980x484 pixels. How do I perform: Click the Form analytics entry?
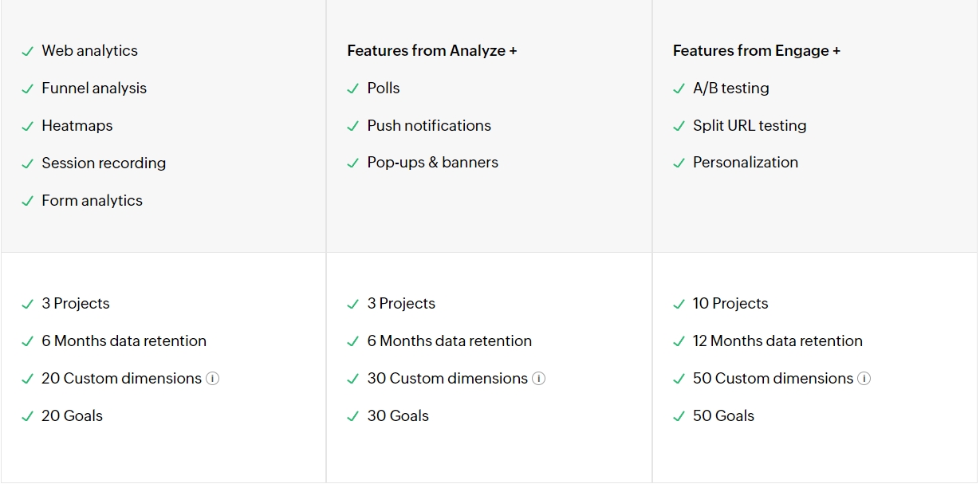(92, 201)
